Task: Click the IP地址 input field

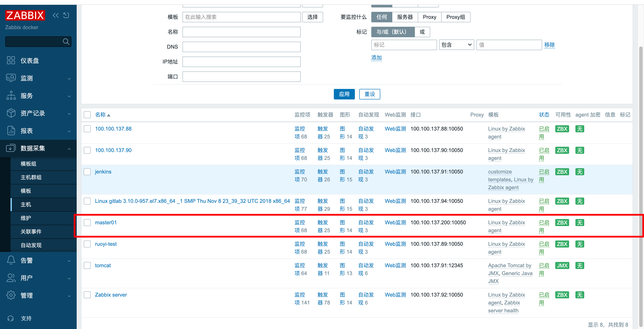Action: [x=241, y=62]
